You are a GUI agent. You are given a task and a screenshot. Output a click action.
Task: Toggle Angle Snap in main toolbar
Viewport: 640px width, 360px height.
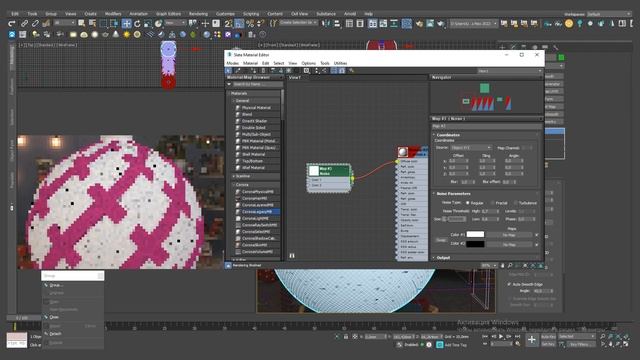[239, 24]
